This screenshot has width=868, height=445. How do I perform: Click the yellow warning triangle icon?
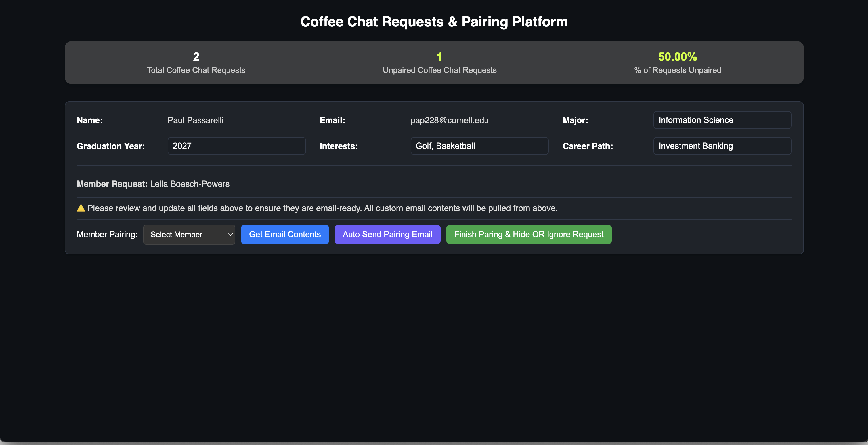[81, 208]
